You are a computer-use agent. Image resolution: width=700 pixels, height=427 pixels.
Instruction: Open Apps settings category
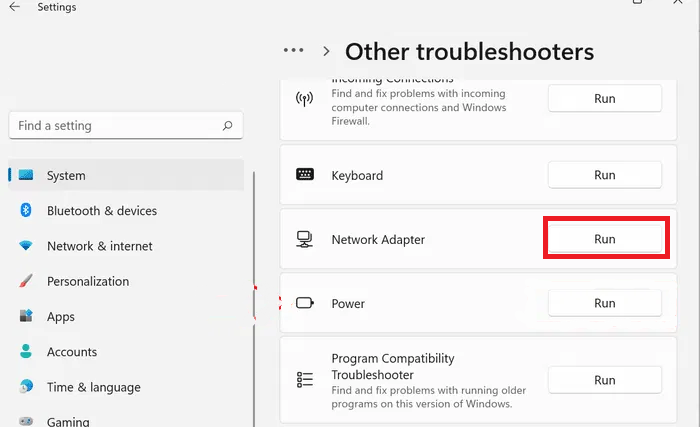pyautogui.click(x=126, y=316)
